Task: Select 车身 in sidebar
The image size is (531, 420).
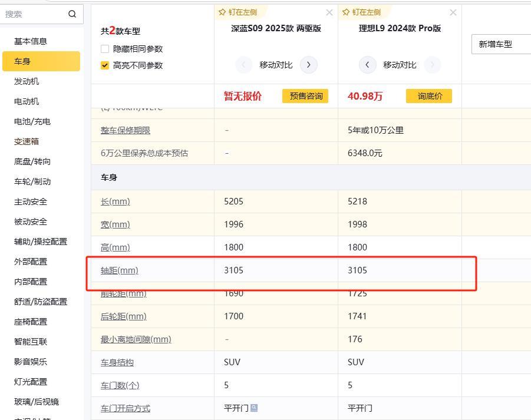Action: pos(41,61)
